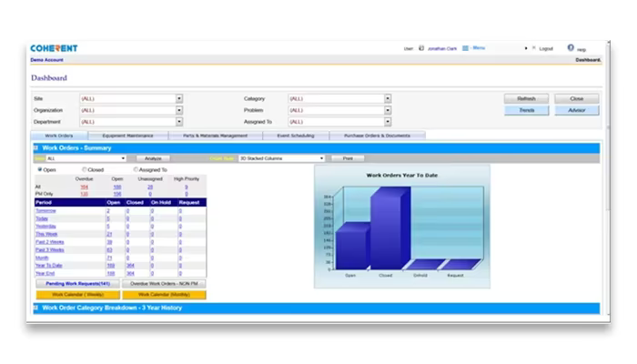Click the Month period link

(42, 258)
